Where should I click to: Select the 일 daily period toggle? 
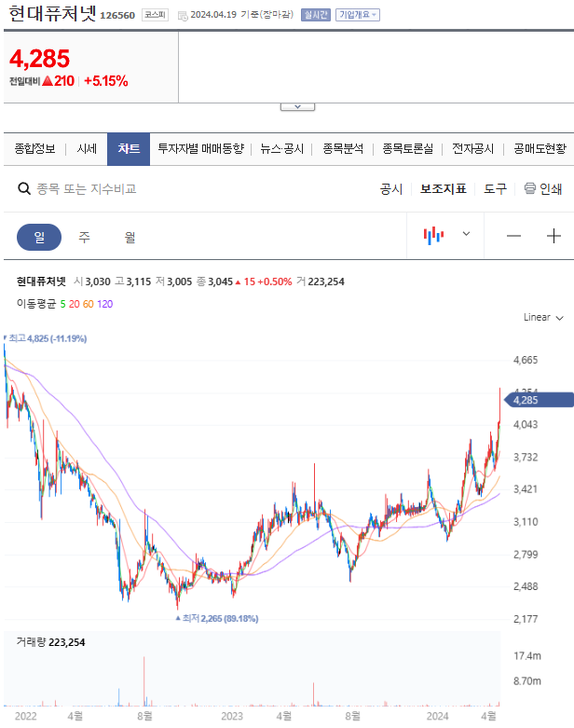click(x=39, y=238)
